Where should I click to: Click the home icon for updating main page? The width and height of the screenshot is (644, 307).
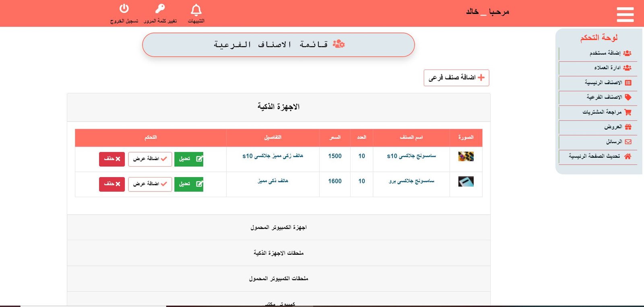click(627, 156)
